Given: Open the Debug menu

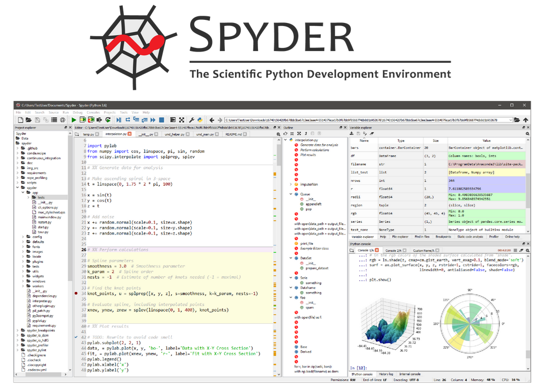Looking at the screenshot, I should [x=77, y=112].
